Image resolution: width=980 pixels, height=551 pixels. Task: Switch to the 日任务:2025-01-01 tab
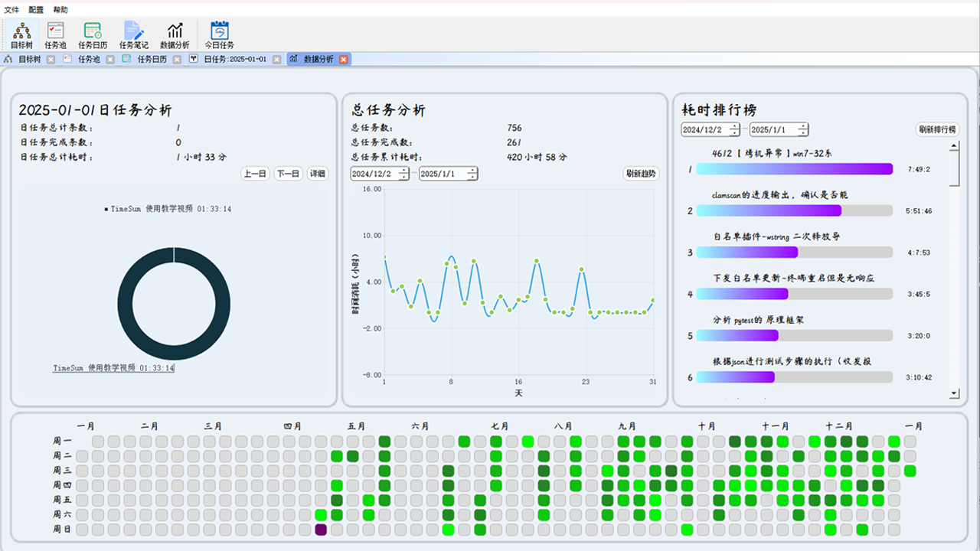(x=235, y=60)
